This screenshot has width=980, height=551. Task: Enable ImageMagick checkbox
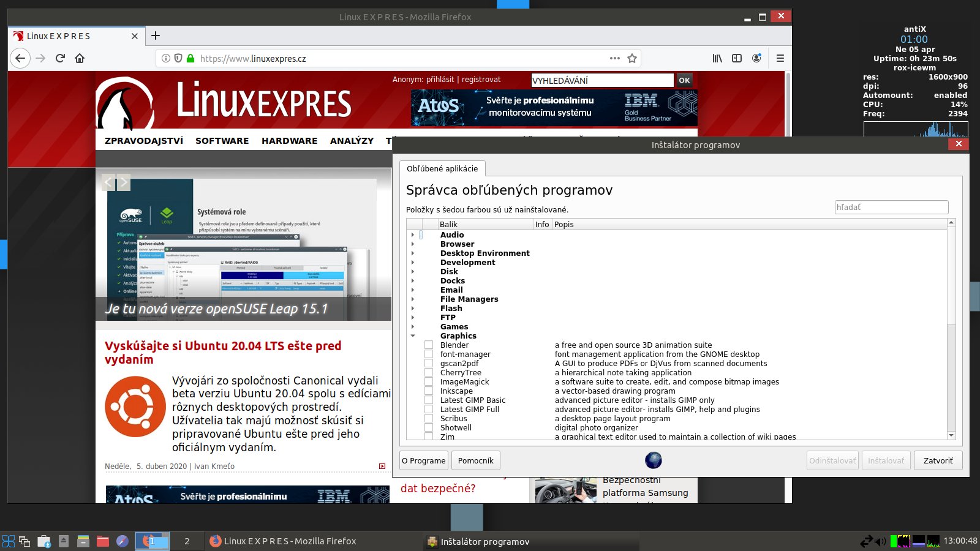click(x=429, y=382)
